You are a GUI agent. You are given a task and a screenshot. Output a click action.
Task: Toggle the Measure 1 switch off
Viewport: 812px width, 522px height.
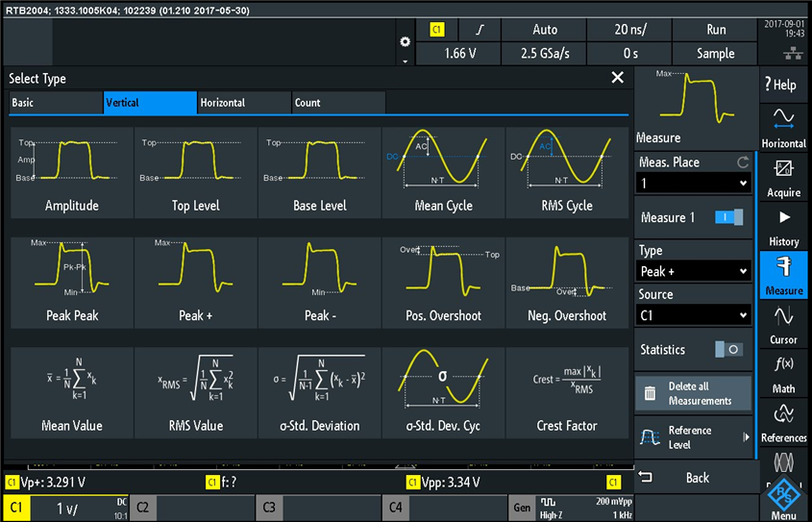pyautogui.click(x=728, y=218)
